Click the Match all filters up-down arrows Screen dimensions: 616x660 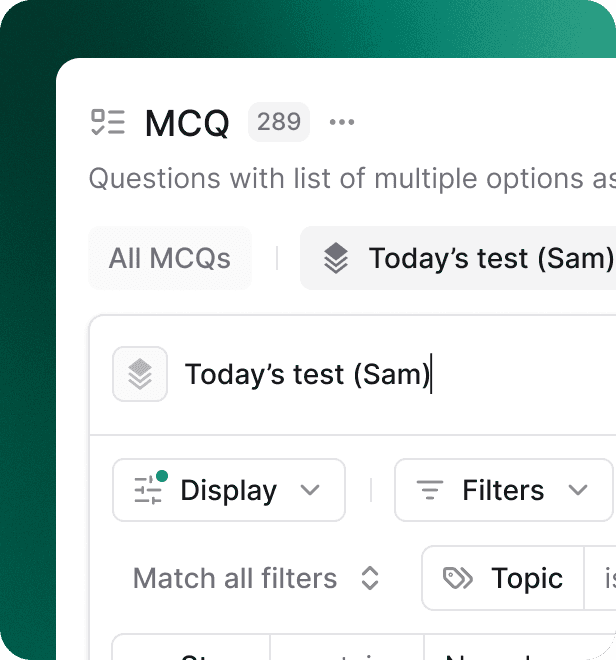click(x=370, y=578)
